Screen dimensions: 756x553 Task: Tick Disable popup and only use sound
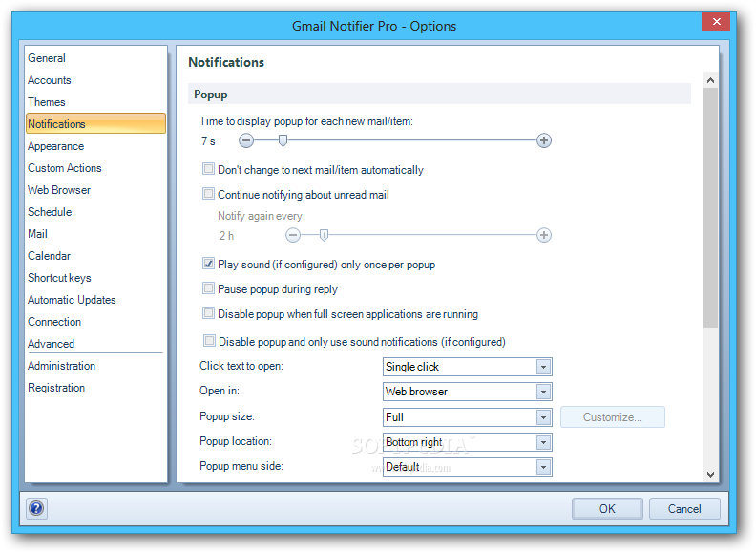209,341
